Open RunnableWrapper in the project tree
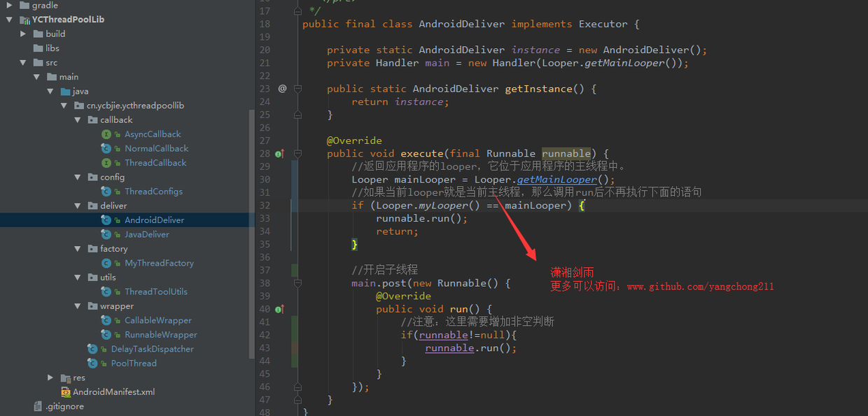 click(x=161, y=335)
